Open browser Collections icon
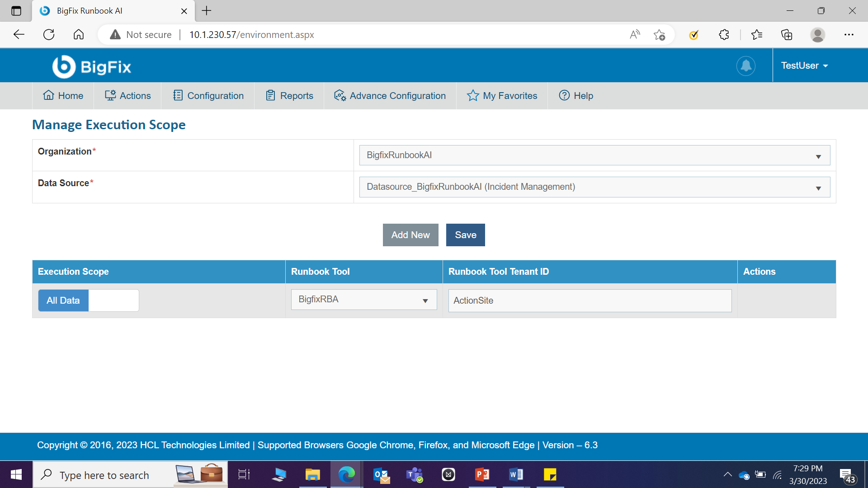868x488 pixels. (x=787, y=35)
